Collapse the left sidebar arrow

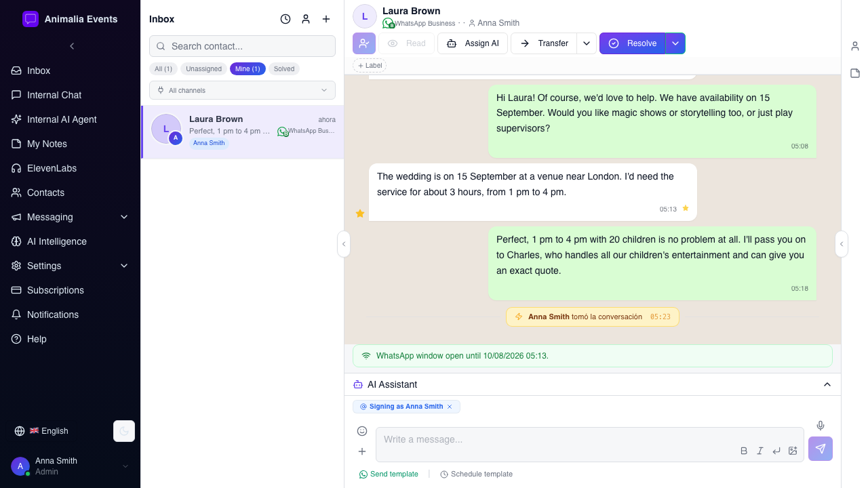[x=72, y=46]
